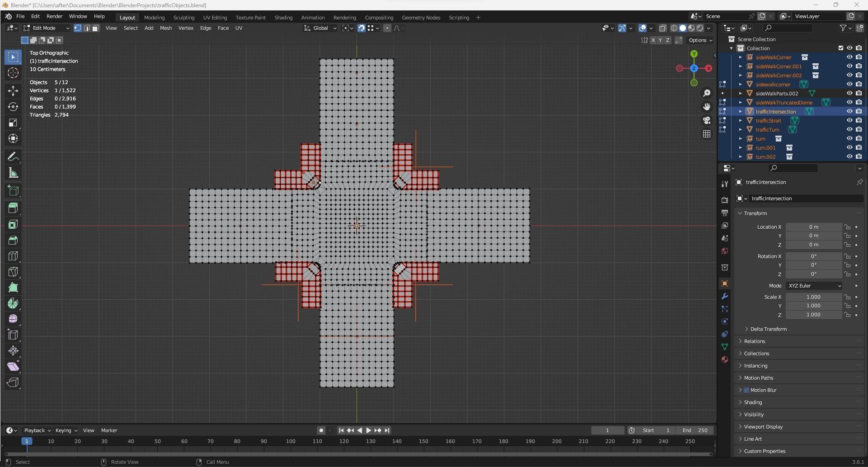Expand trafficStrait in the outliner
The height and width of the screenshot is (467, 868).
click(740, 121)
